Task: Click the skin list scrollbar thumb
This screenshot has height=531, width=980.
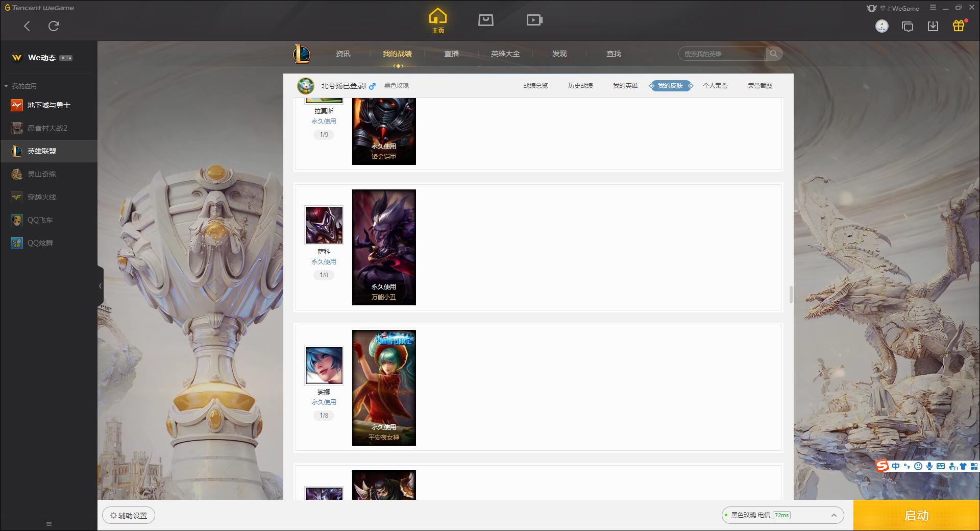Action: [791, 295]
